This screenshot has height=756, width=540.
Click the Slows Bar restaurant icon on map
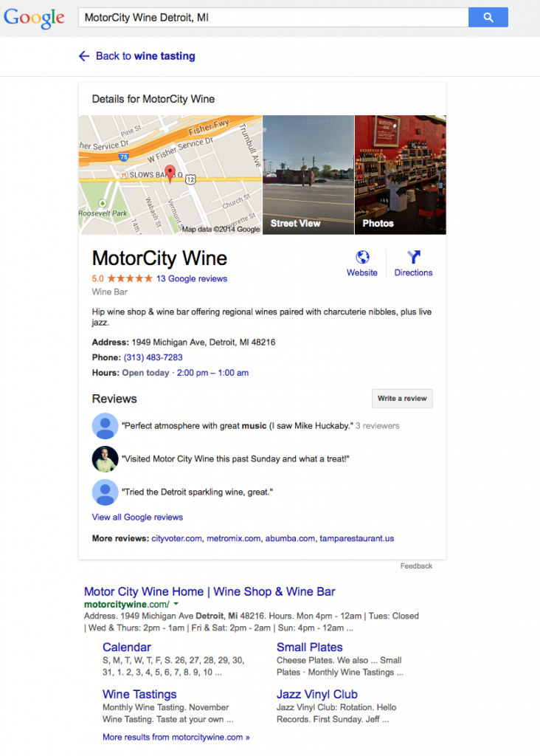[x=124, y=175]
